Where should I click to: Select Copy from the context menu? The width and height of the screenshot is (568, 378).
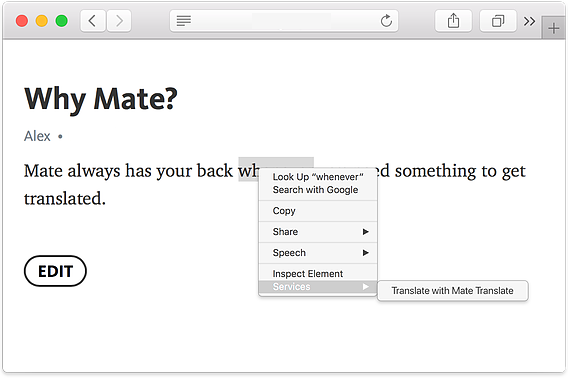pyautogui.click(x=318, y=211)
